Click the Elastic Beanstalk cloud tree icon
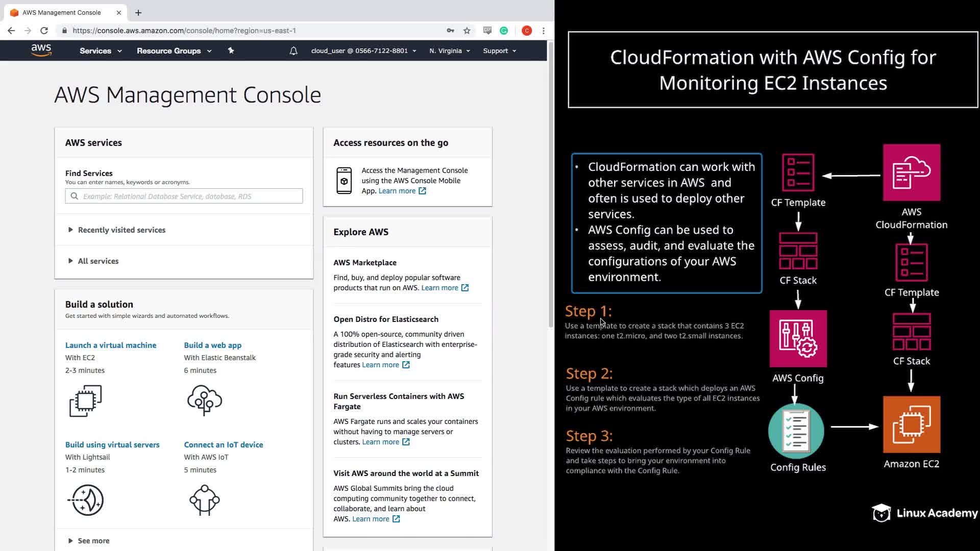 coord(205,400)
